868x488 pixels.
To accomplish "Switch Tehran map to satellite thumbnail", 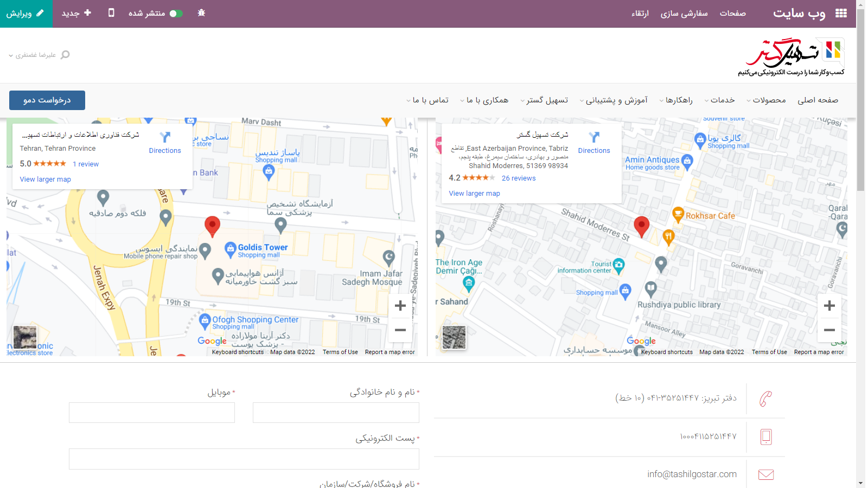I will click(25, 337).
